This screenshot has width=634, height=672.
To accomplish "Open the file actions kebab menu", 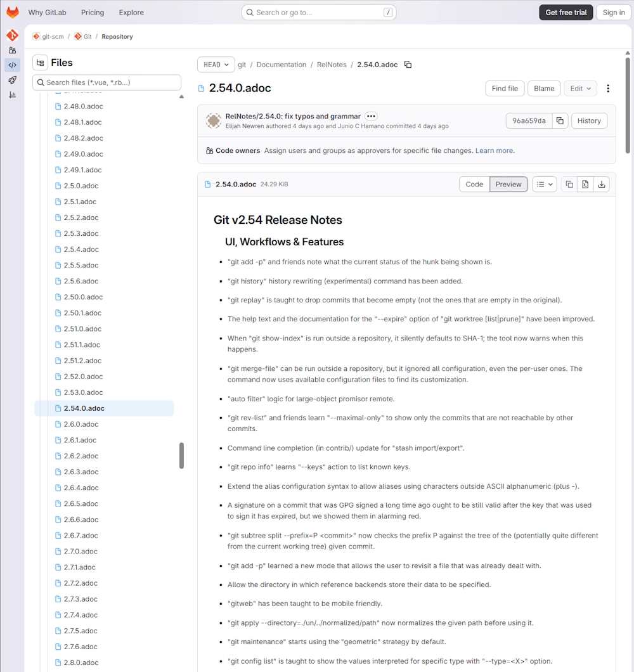I will [x=608, y=89].
